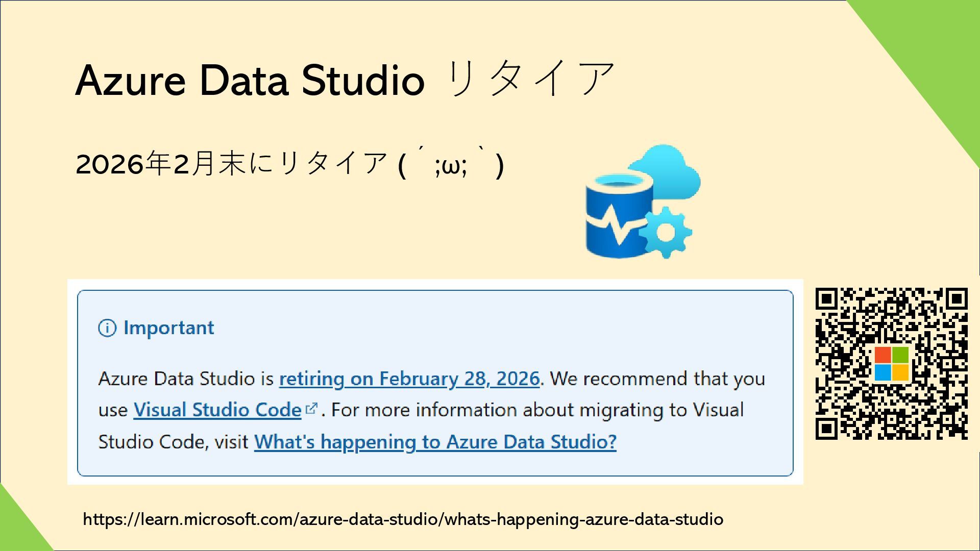Screen dimensions: 980x551
Task: Open 'What's happening to Azure Data Studio?' link
Action: pos(435,442)
